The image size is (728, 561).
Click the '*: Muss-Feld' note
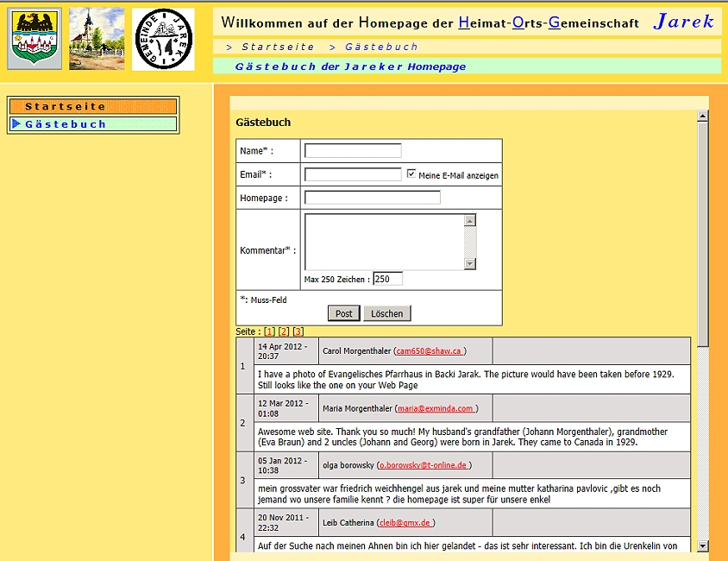263,300
